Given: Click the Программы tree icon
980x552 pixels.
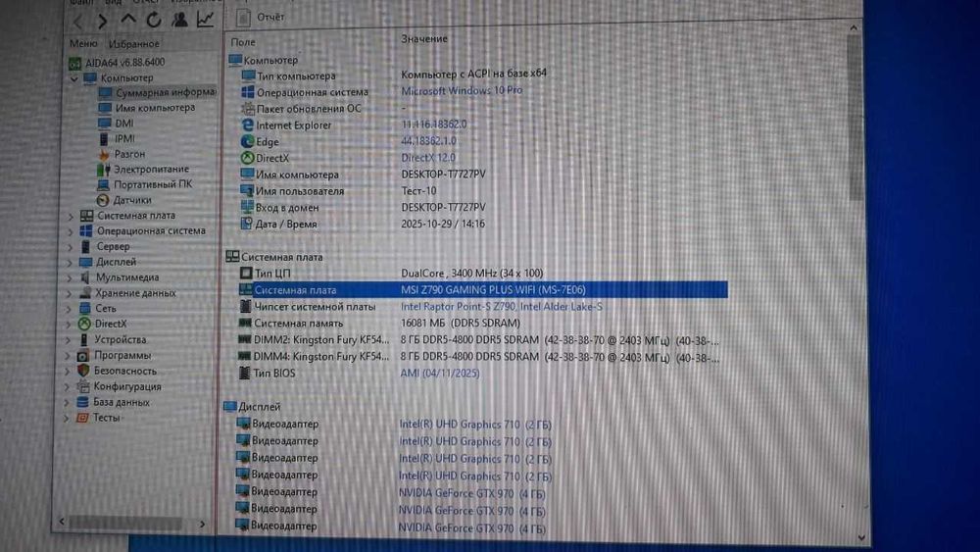Looking at the screenshot, I should point(83,355).
